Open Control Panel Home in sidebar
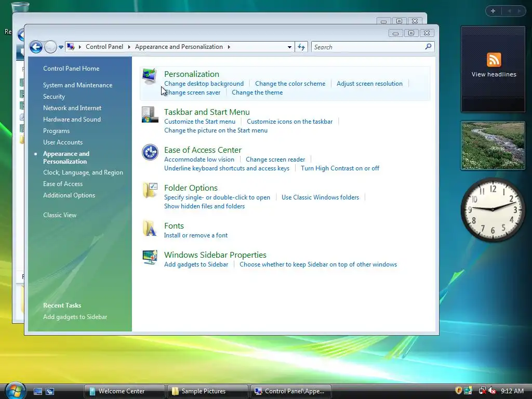532x399 pixels. (x=71, y=69)
